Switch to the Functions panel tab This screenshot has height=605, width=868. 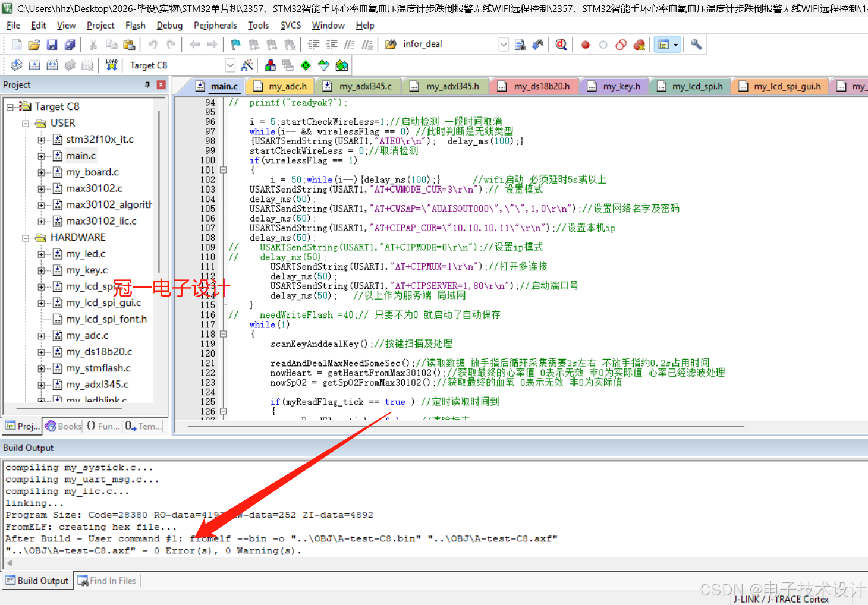(103, 426)
